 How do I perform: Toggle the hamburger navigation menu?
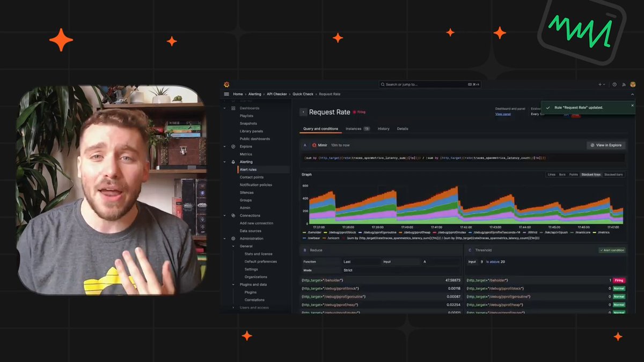pos(226,94)
